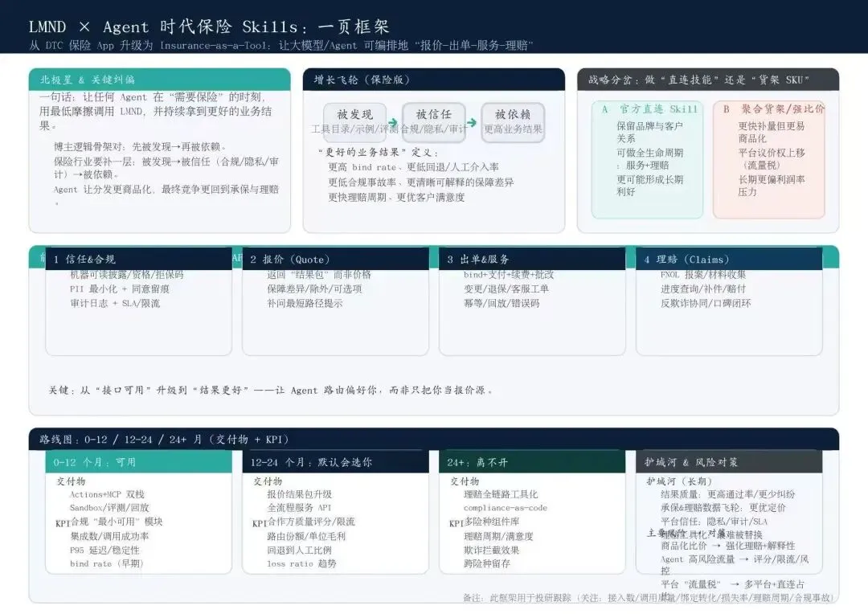This screenshot has height=614, width=868.
Task: Click the text "保留品牌与客户关系"
Action: tap(649, 133)
